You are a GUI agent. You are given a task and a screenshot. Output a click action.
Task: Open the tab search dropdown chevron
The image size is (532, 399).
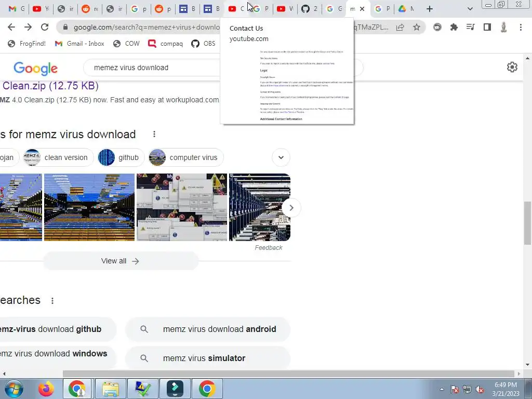(x=470, y=9)
